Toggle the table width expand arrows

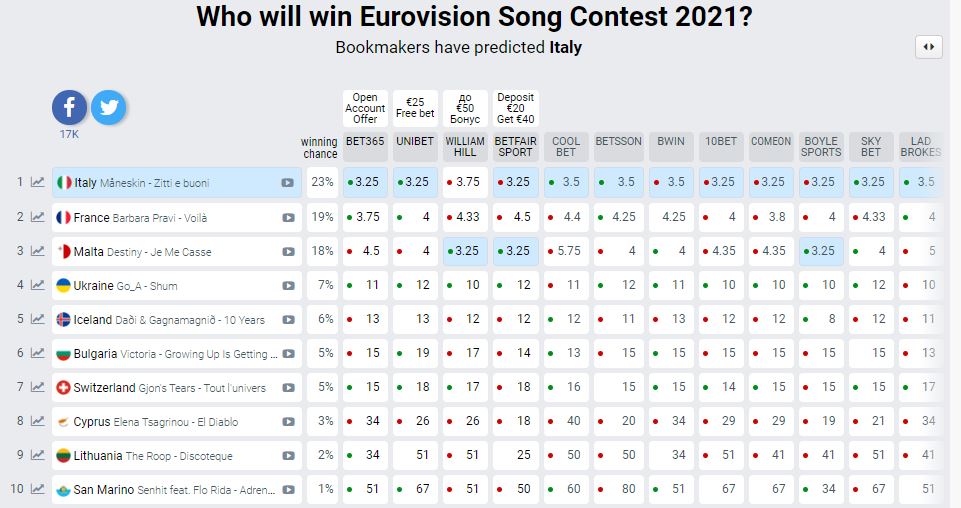click(x=929, y=47)
